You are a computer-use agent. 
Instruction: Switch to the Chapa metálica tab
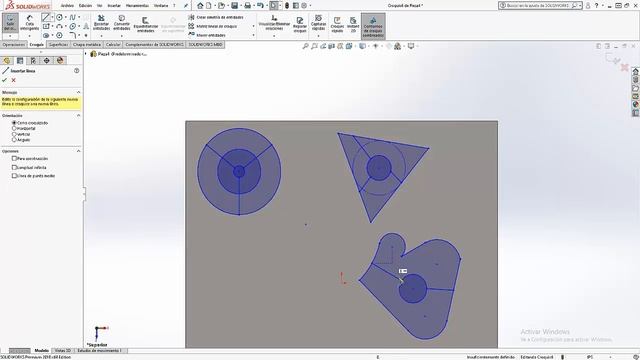[x=87, y=44]
